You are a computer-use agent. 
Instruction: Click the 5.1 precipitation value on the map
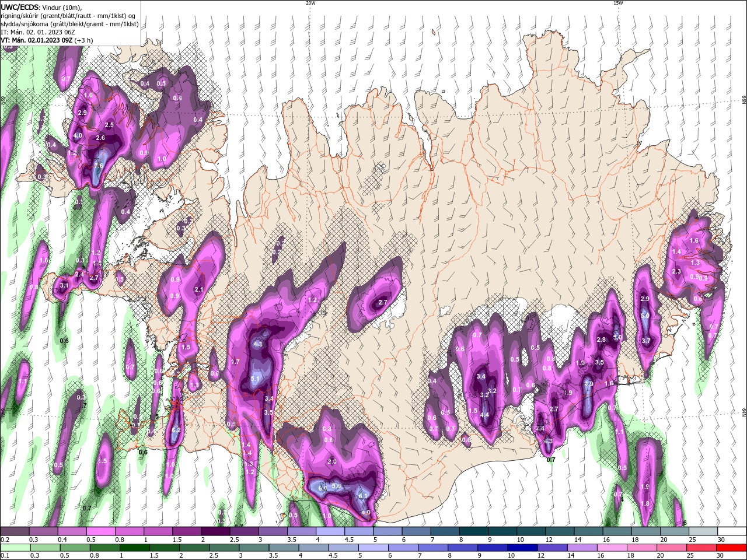click(x=255, y=379)
